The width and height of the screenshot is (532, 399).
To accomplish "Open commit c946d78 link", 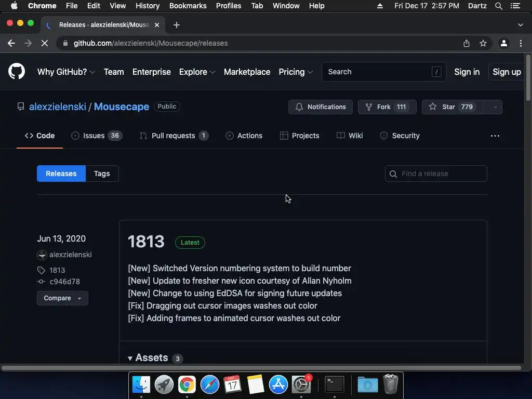I will coord(65,282).
